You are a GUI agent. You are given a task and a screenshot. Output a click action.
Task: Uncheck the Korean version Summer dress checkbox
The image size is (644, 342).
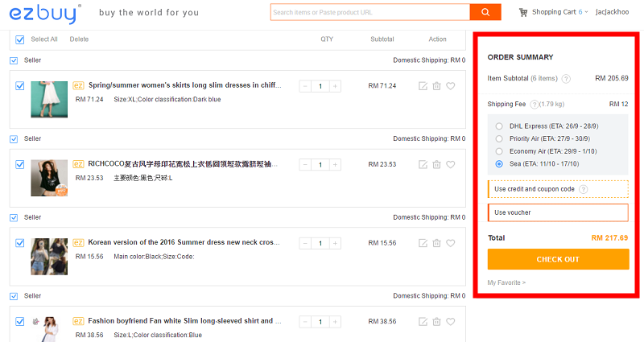(x=19, y=243)
